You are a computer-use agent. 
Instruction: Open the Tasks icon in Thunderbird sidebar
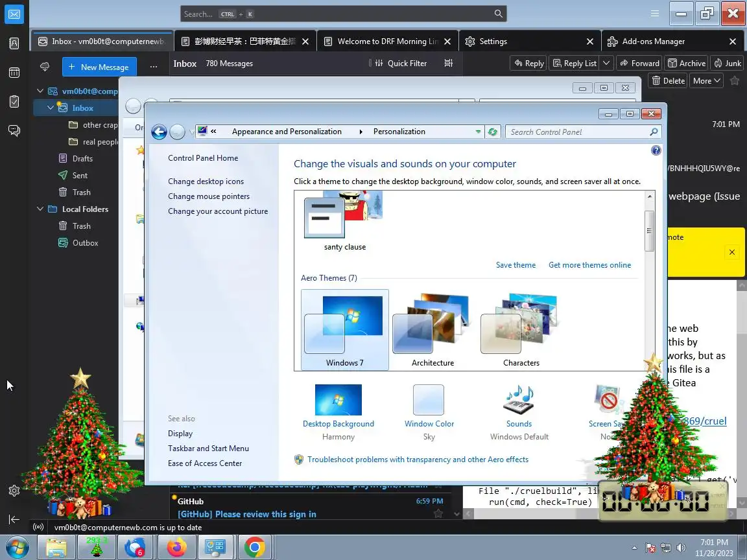coord(14,101)
